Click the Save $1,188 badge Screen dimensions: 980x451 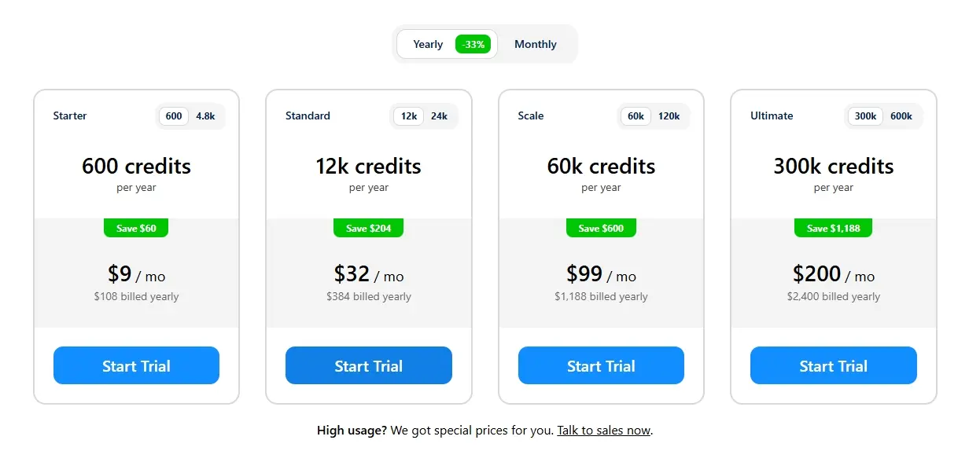(833, 229)
